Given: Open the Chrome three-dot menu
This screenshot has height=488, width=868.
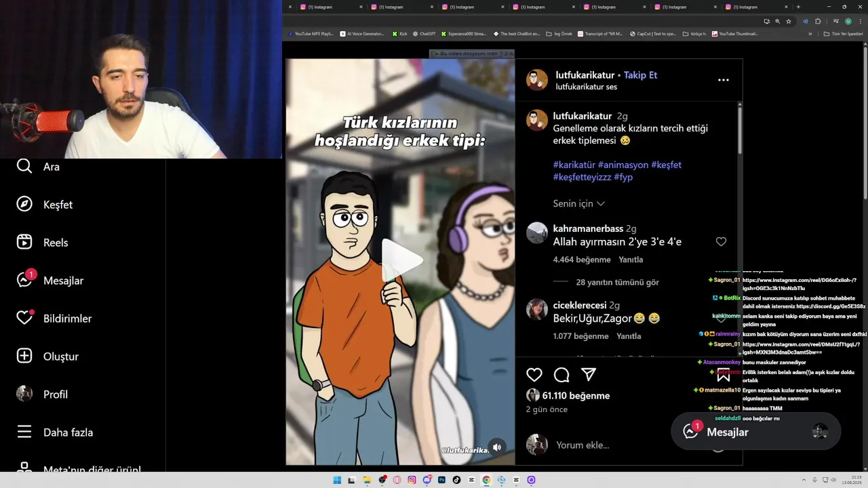Looking at the screenshot, I should tap(861, 21).
